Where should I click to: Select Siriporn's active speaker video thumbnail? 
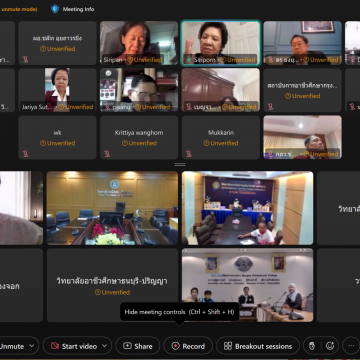[220, 43]
